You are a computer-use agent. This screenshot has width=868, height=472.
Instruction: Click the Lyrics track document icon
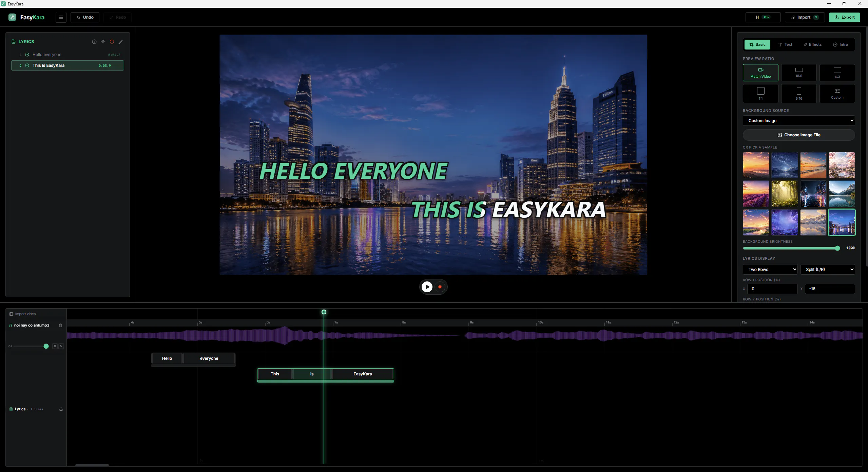click(11, 409)
